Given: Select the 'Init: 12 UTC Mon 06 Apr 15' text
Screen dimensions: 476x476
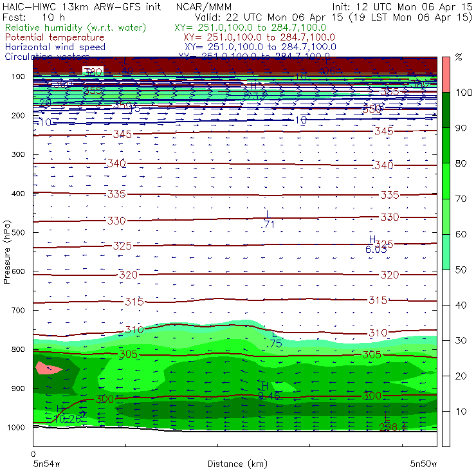Looking at the screenshot, I should tap(402, 6).
